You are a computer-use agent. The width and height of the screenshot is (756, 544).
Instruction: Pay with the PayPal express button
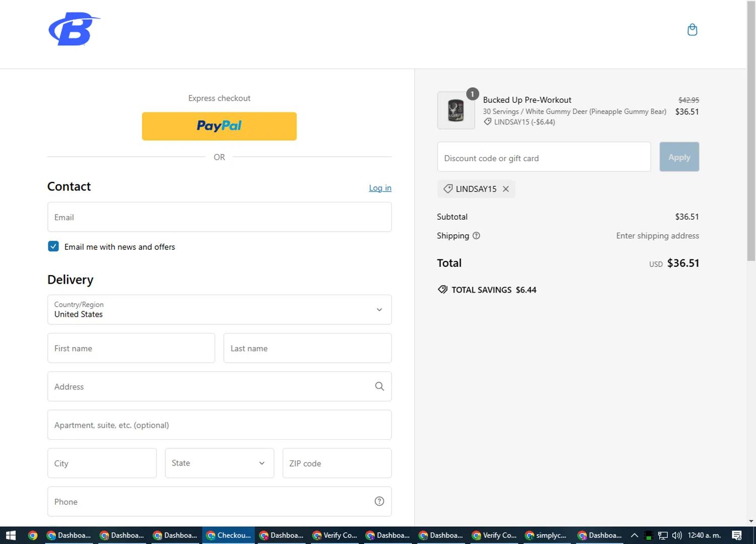pyautogui.click(x=219, y=126)
